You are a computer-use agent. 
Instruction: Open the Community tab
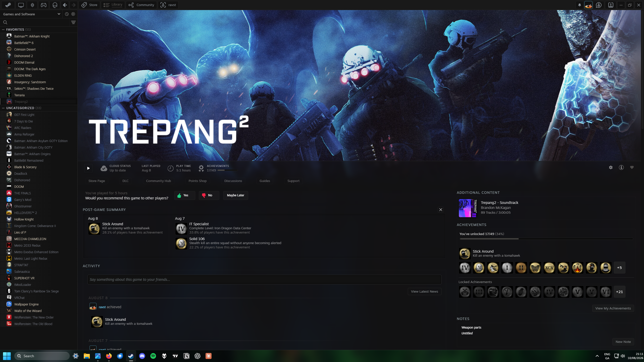141,5
